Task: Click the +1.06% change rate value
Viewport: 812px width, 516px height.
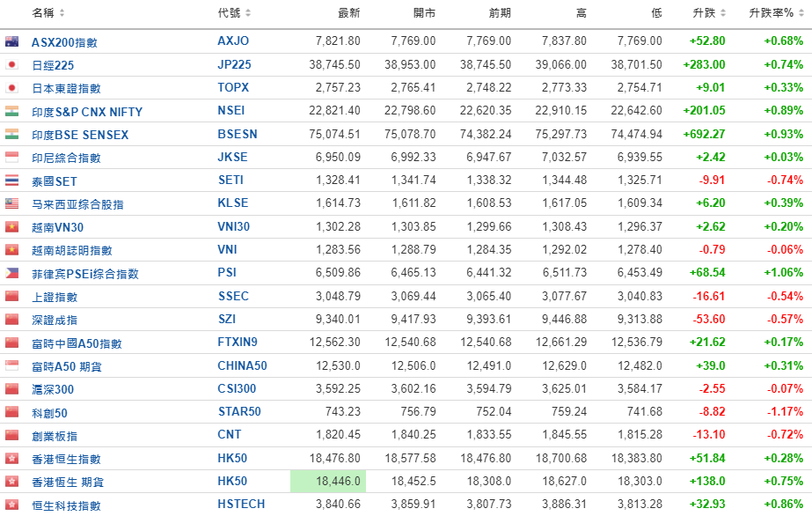Action: (784, 272)
